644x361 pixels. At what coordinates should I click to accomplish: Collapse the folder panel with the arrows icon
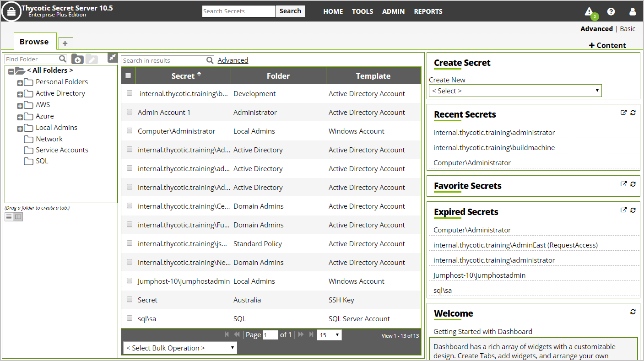point(113,57)
